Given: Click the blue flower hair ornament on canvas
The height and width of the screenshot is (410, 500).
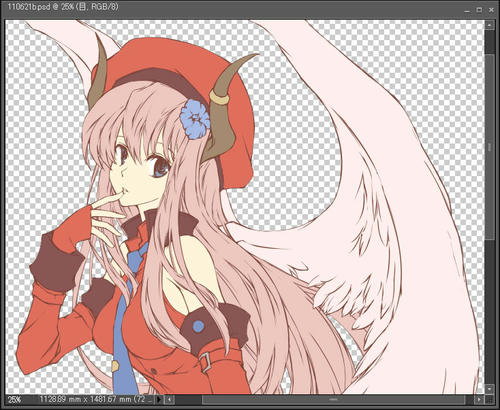Looking at the screenshot, I should click(x=195, y=119).
